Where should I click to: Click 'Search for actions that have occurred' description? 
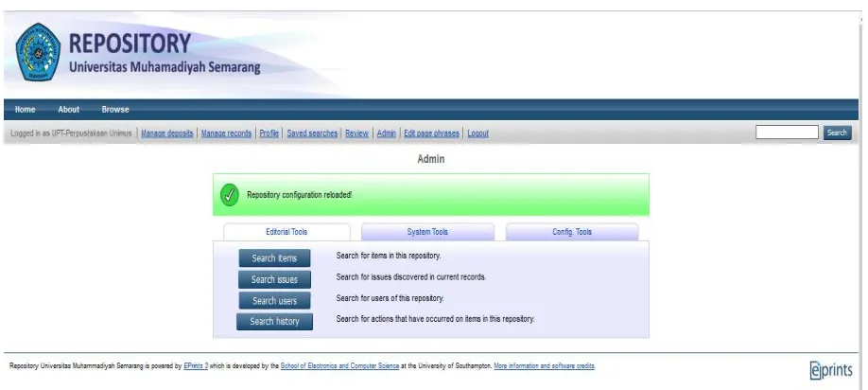[x=435, y=319]
